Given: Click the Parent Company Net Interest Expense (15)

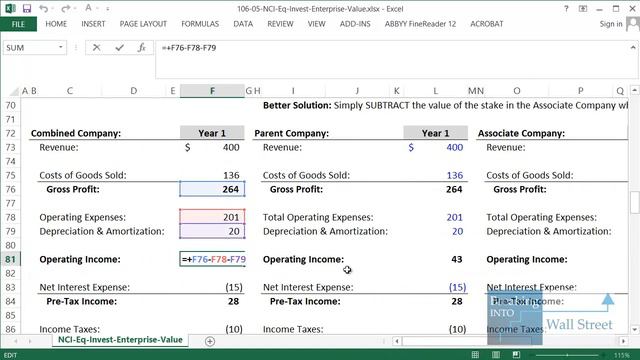Looking at the screenshot, I should (457, 287).
